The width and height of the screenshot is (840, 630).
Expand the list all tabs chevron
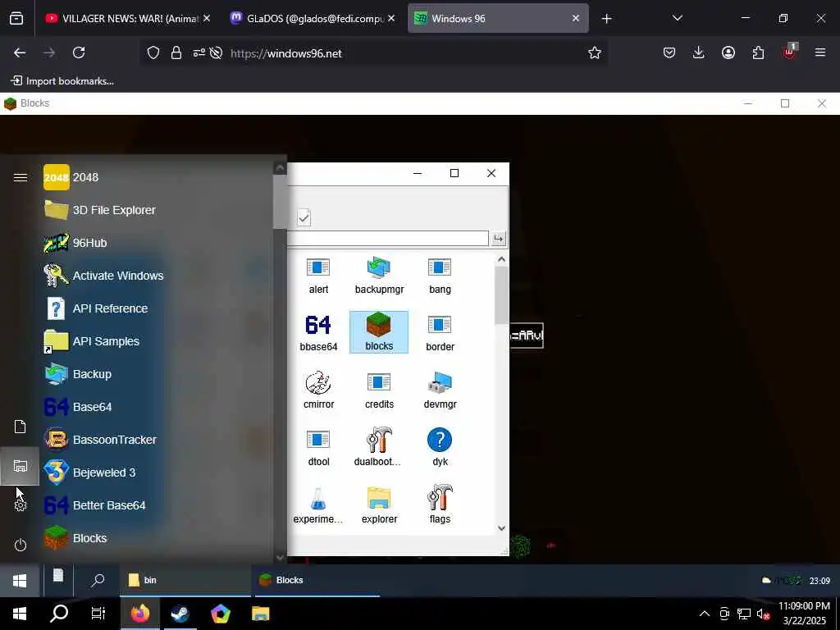677,18
